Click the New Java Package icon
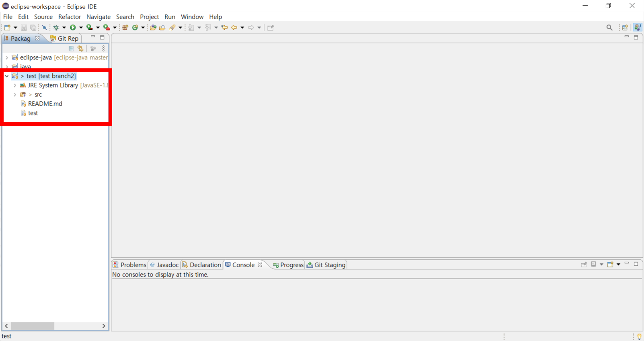Image resolution: width=644 pixels, height=341 pixels. click(x=125, y=27)
